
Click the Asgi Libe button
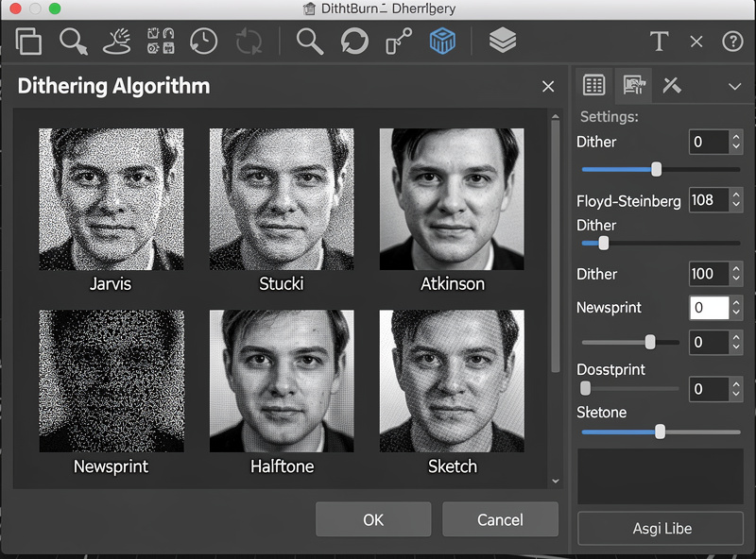click(x=661, y=528)
